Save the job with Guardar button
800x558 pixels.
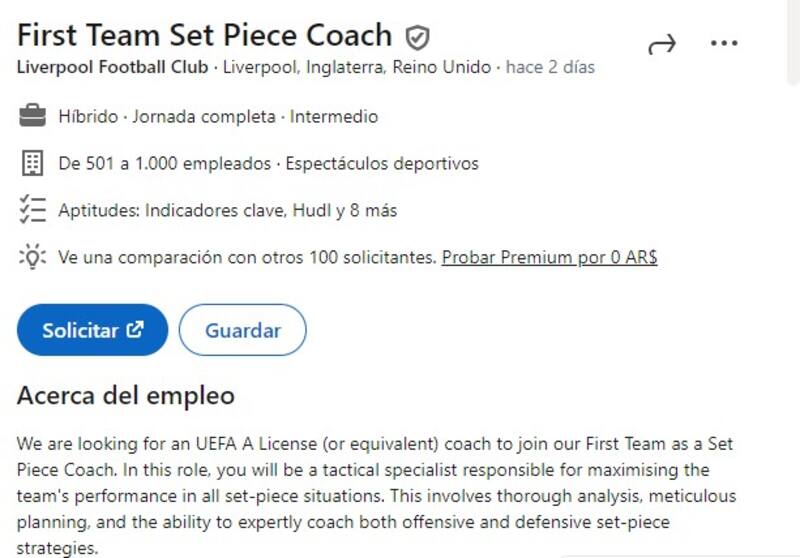click(242, 330)
